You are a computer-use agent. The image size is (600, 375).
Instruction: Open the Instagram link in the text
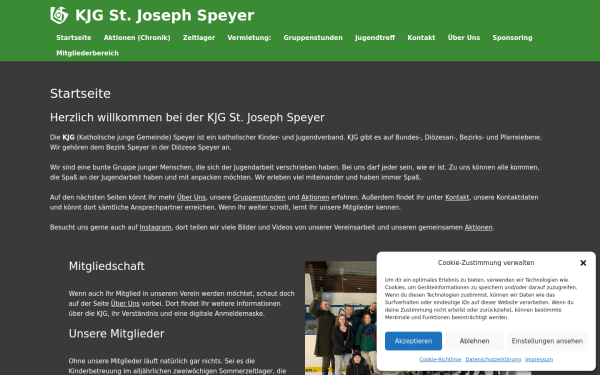(x=155, y=227)
